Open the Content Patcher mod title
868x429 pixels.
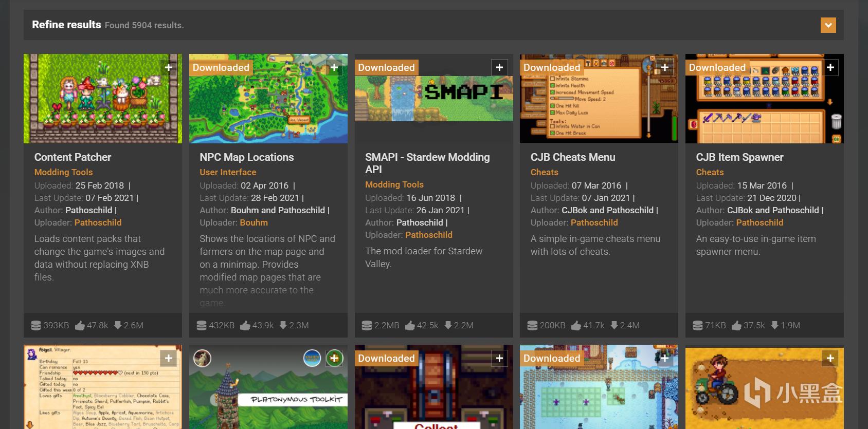coord(73,157)
